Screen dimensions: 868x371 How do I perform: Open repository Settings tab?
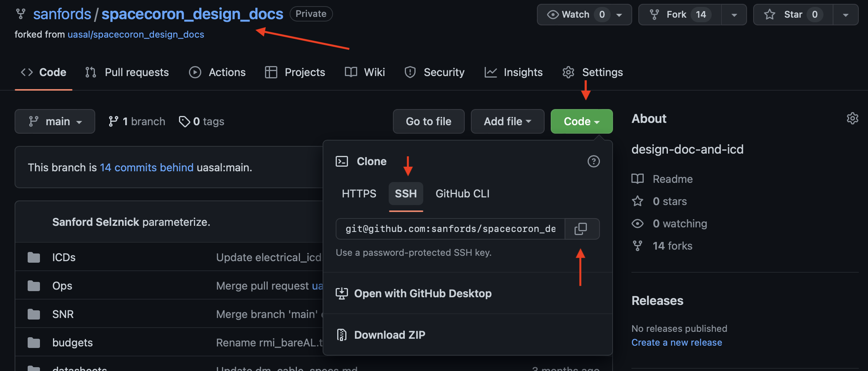[x=593, y=72]
